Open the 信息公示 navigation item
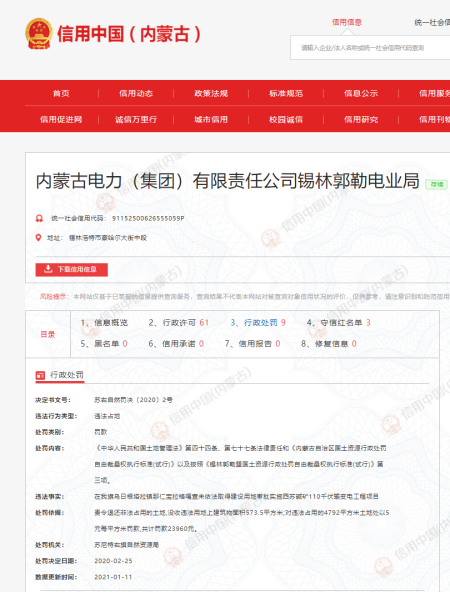The width and height of the screenshot is (450, 592). 361,93
